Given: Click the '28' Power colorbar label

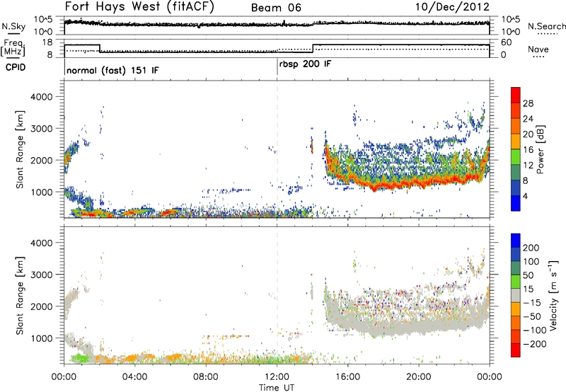Looking at the screenshot, I should pos(528,103).
